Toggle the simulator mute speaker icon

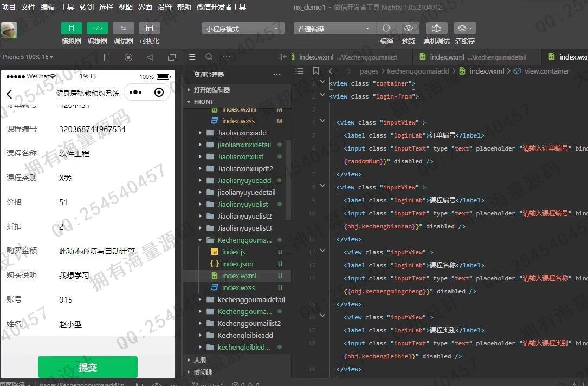pos(150,57)
